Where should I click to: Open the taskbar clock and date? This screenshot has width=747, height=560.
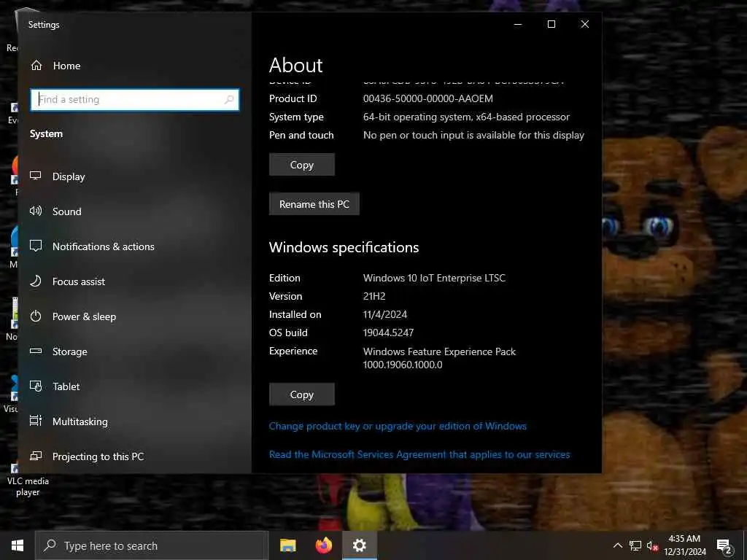coord(684,545)
